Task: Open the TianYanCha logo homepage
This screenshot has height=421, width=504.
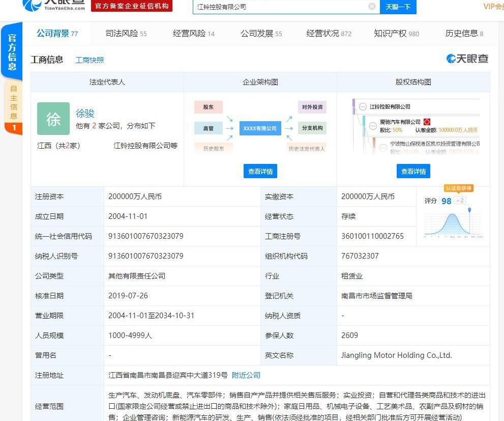Action: point(54,6)
